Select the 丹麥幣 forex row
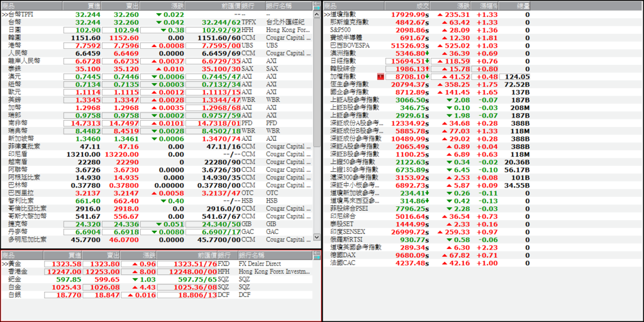This screenshot has height=322, width=644. coord(157,232)
